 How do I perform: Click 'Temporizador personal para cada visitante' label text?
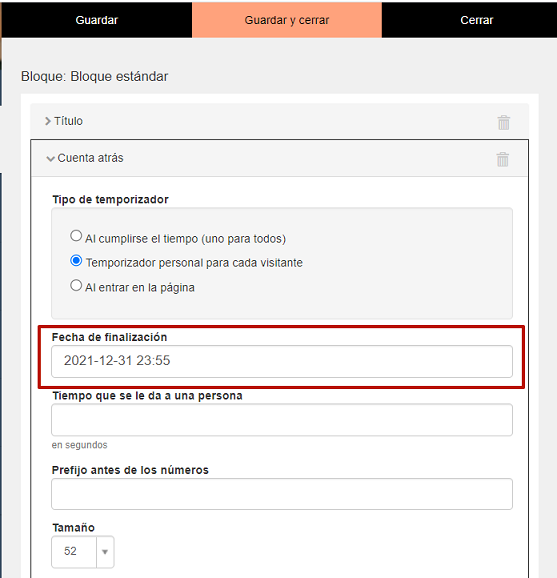pyautogui.click(x=194, y=263)
